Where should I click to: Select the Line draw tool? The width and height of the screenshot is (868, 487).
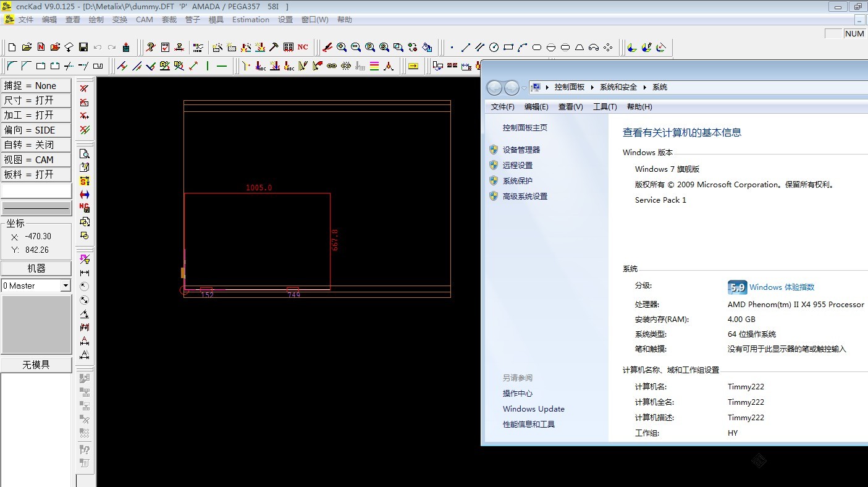(x=466, y=47)
